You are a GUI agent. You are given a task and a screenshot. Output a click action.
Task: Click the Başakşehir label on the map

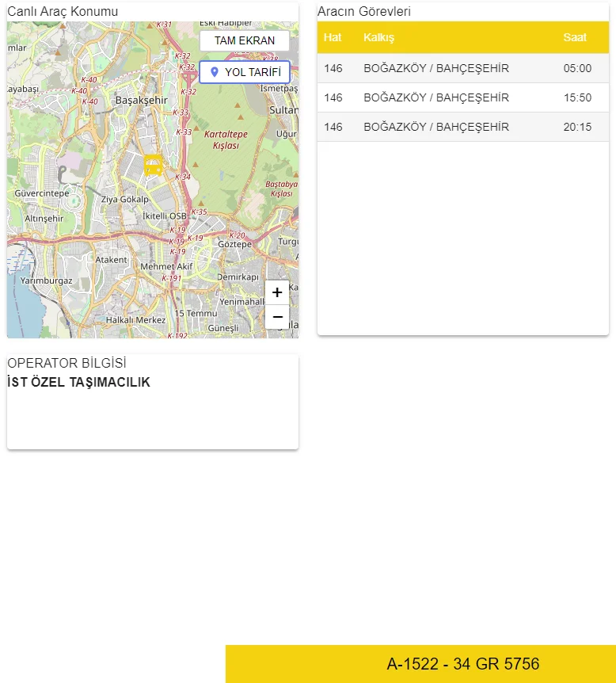(x=142, y=101)
